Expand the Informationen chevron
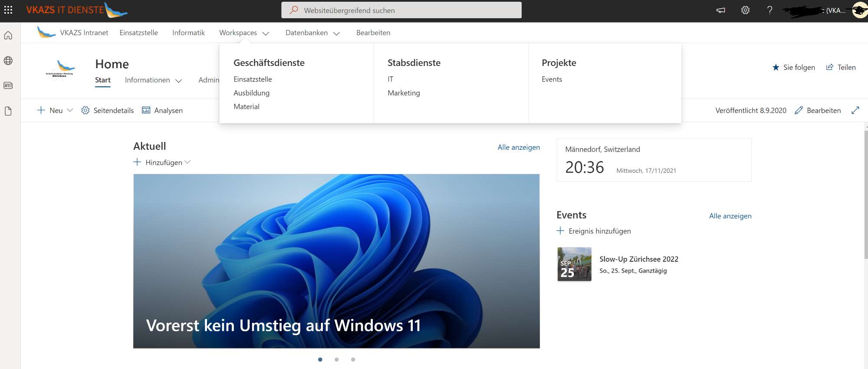This screenshot has height=369, width=868. pos(178,81)
